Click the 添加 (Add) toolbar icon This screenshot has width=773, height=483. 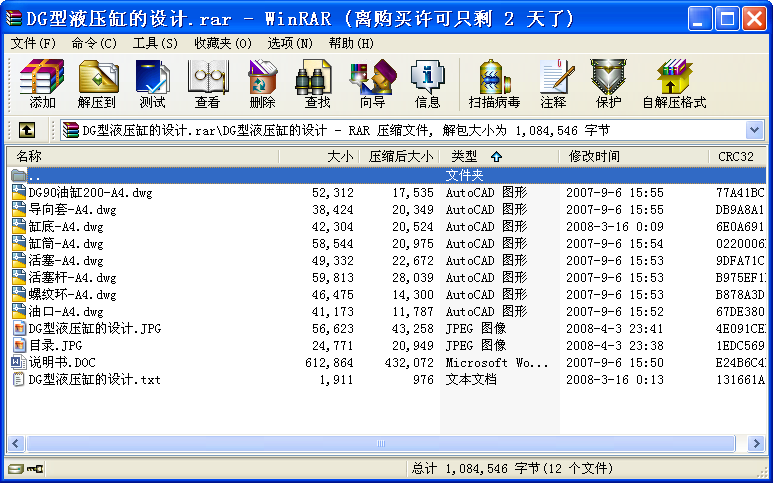click(x=42, y=83)
